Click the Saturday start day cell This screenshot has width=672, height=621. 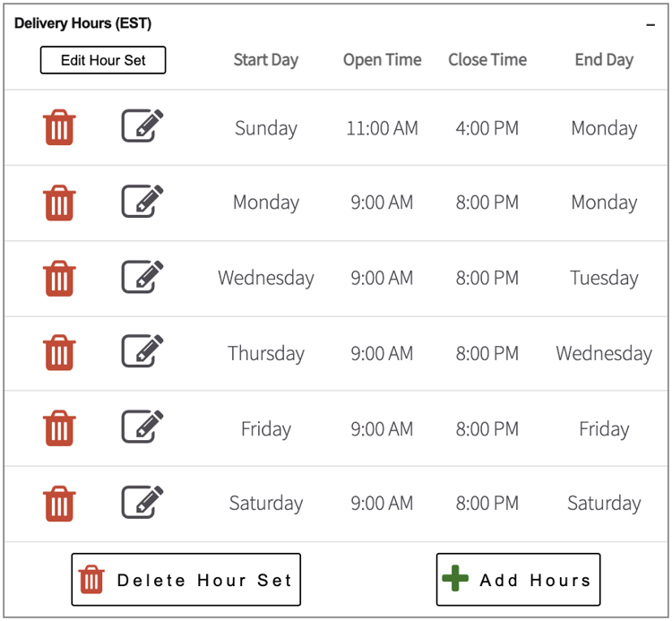pos(266,503)
